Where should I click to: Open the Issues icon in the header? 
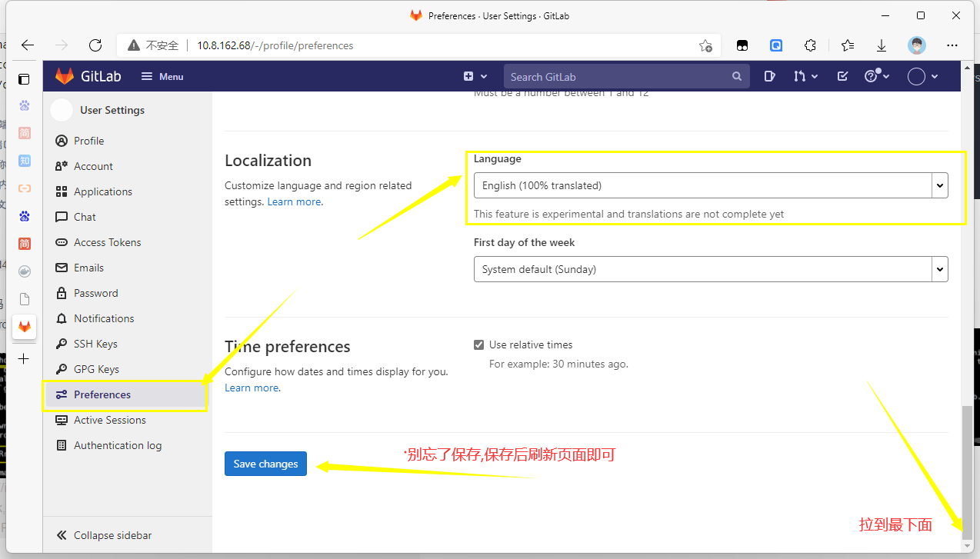tap(770, 76)
